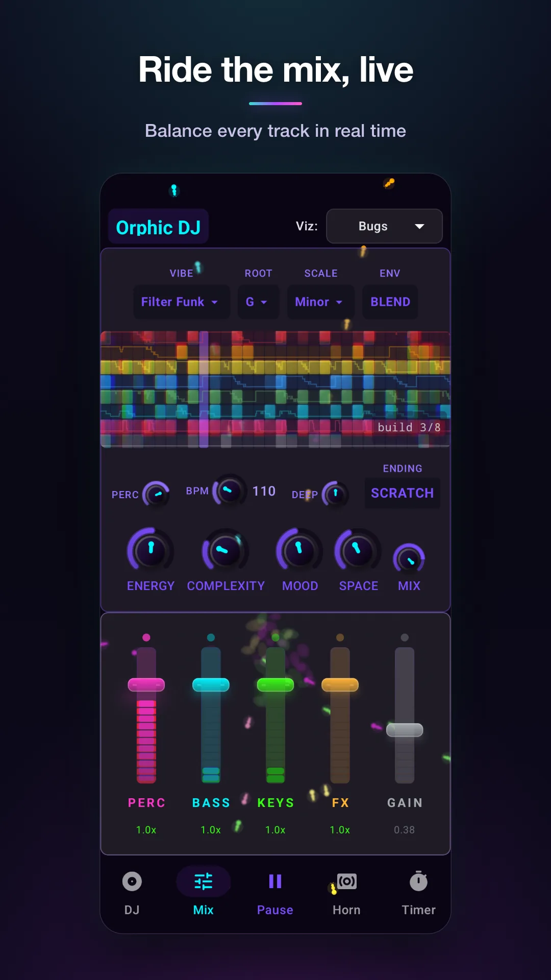This screenshot has height=980, width=551.
Task: Click the dropdown arrow beside Bugs
Action: (419, 227)
